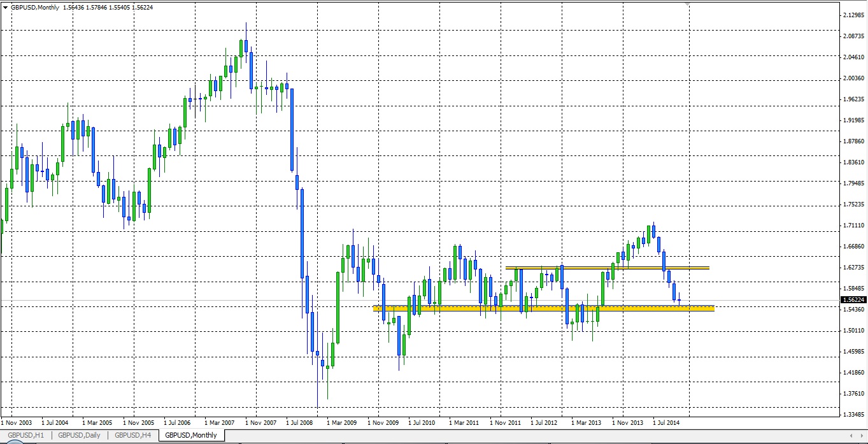Select the GBPUSD,H4 chart tab
The height and width of the screenshot is (444, 868).
132,435
